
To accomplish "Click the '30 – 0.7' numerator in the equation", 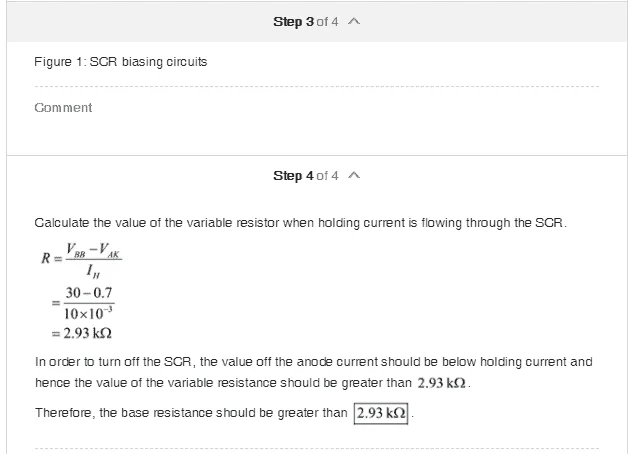I will click(89, 293).
